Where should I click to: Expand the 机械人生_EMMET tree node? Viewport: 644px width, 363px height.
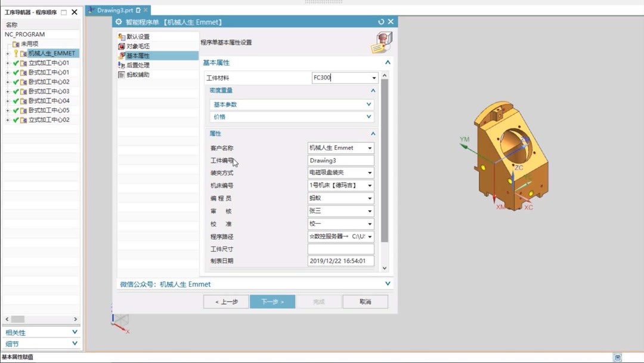point(7,53)
